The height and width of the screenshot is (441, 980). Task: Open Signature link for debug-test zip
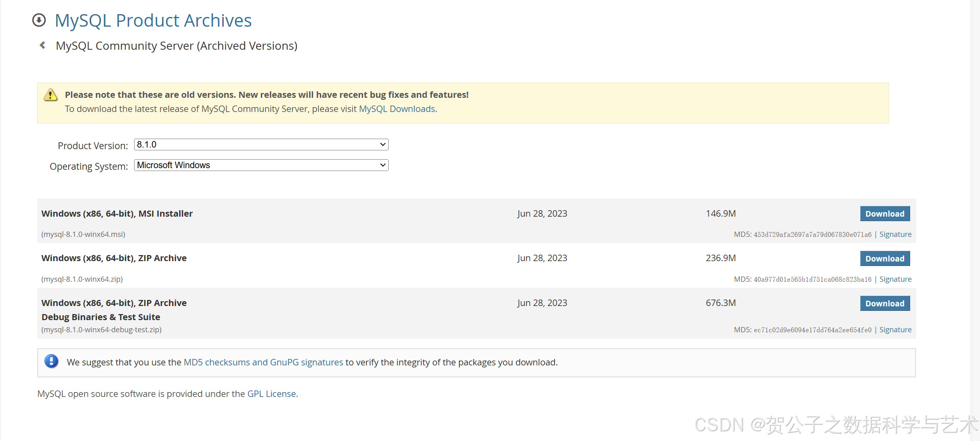(896, 330)
